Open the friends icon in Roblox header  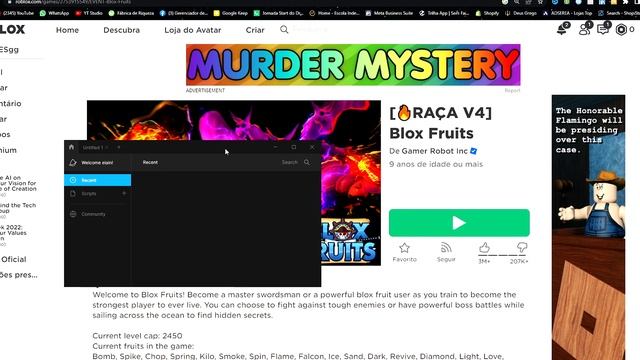tap(584, 29)
